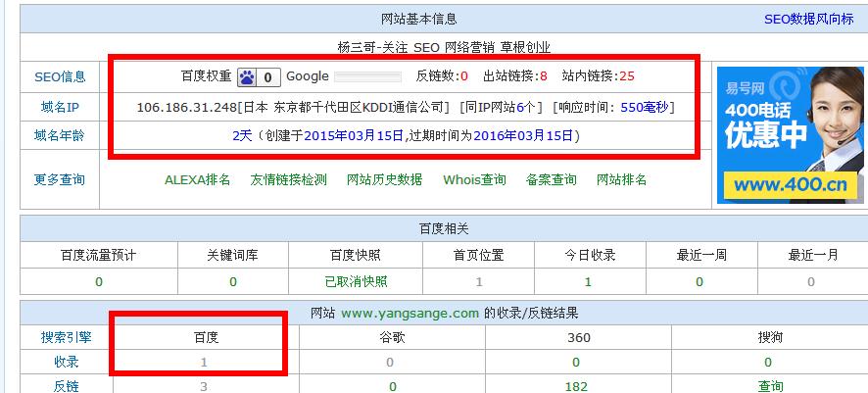Click Sogou 查询 link
Image resolution: width=868 pixels, height=393 pixels.
tap(770, 386)
